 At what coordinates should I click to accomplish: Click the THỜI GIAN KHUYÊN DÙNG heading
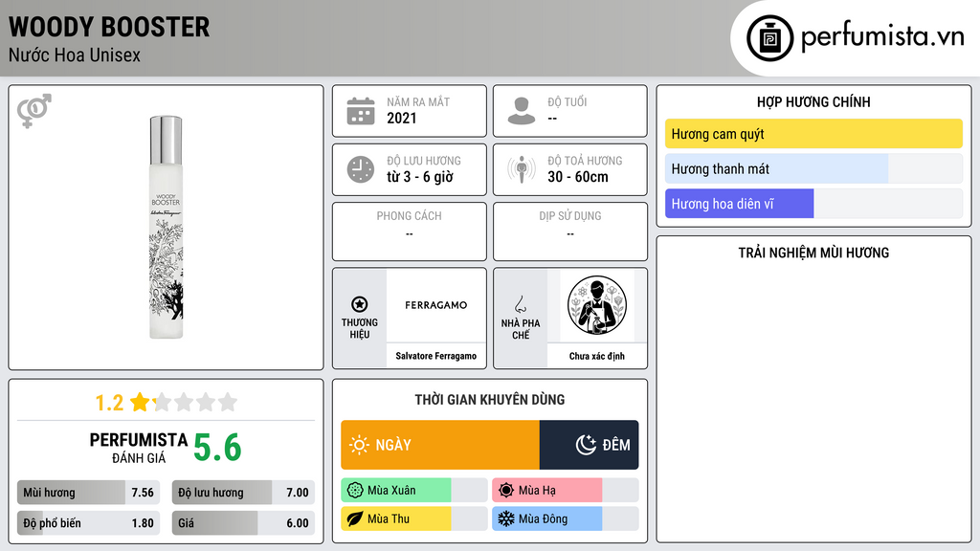490,400
